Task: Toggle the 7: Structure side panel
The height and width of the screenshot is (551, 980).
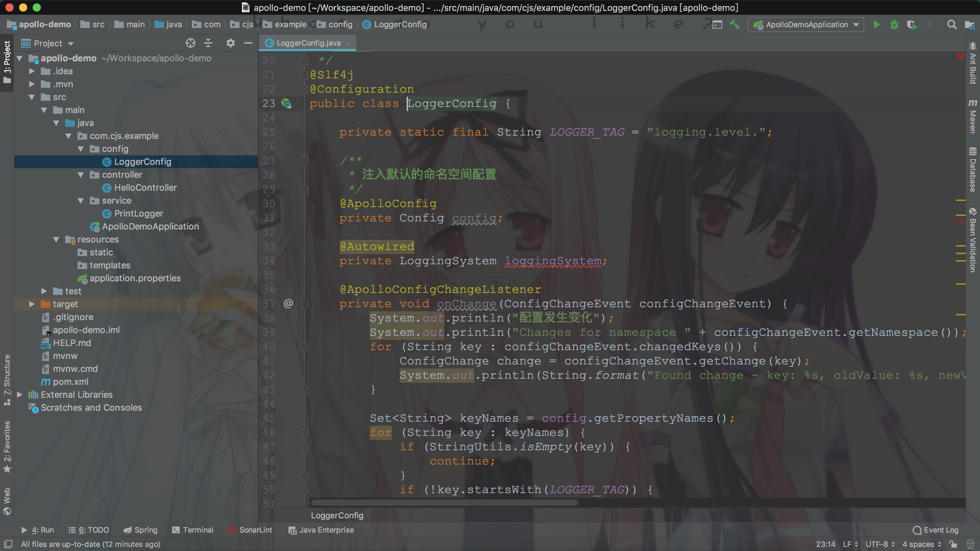Action: tap(7, 380)
